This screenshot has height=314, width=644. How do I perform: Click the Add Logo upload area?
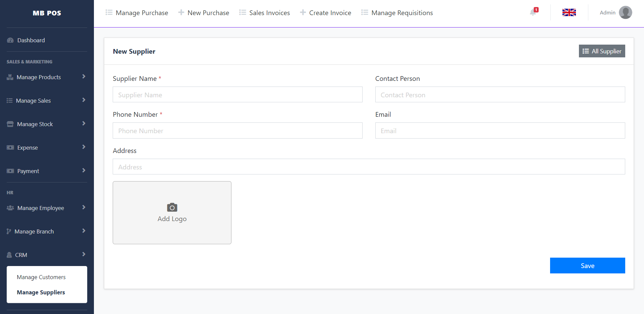click(172, 213)
